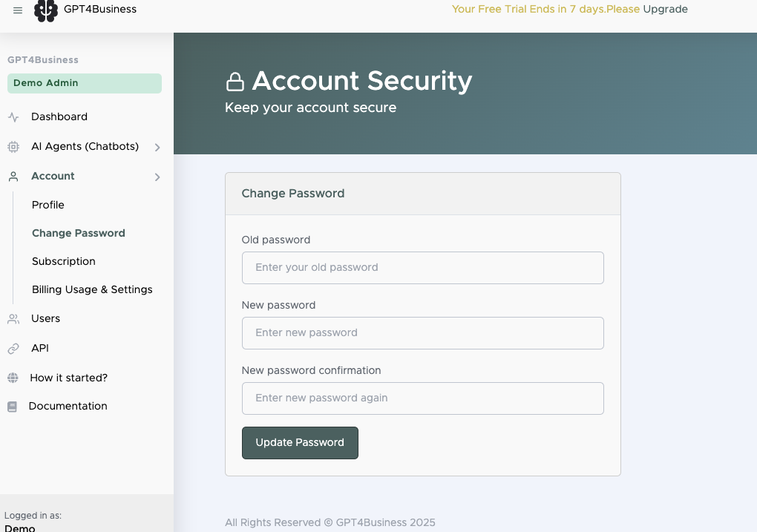Viewport: 757px width, 532px height.
Task: Click the Account person icon
Action: pyautogui.click(x=13, y=177)
